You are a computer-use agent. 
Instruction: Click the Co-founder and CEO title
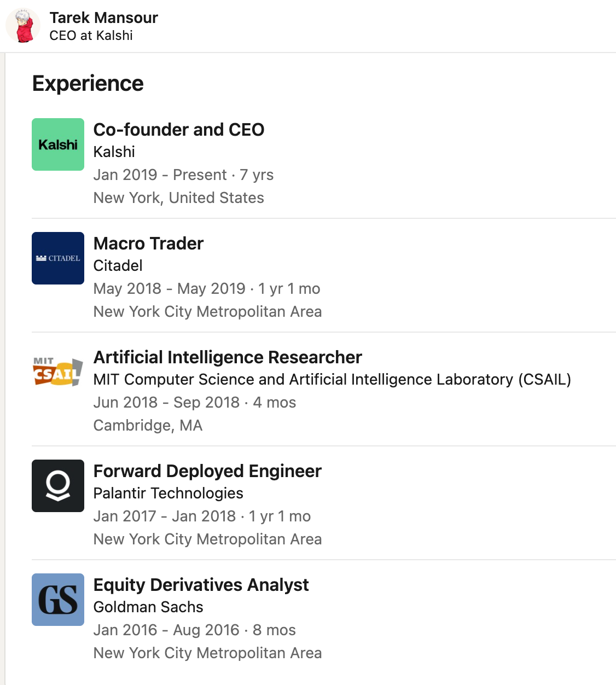pos(179,130)
